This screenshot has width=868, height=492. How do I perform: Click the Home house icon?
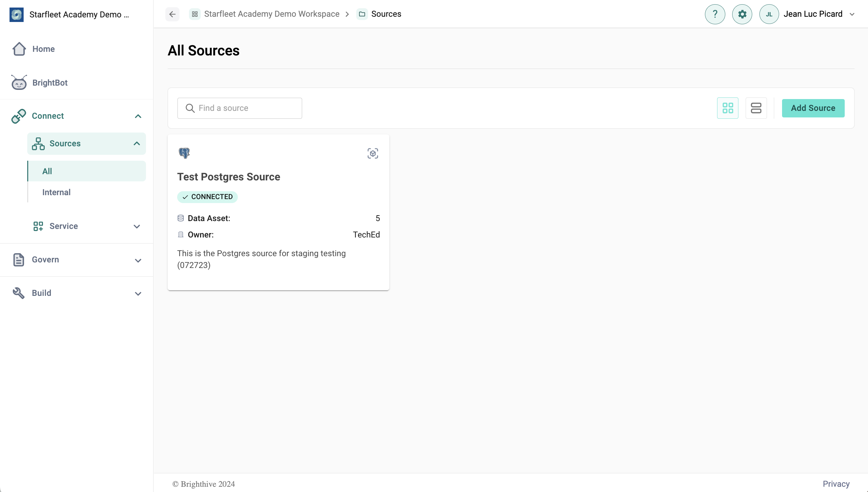(x=19, y=49)
